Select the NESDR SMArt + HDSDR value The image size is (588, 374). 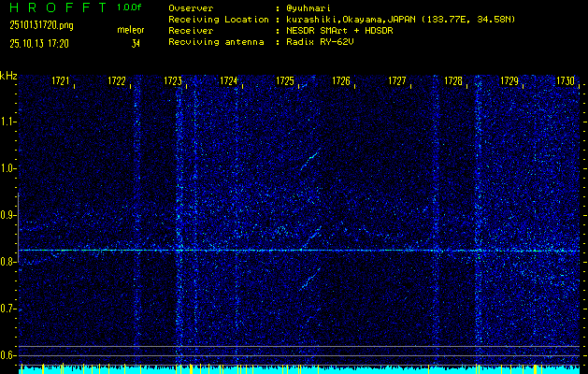tap(339, 31)
